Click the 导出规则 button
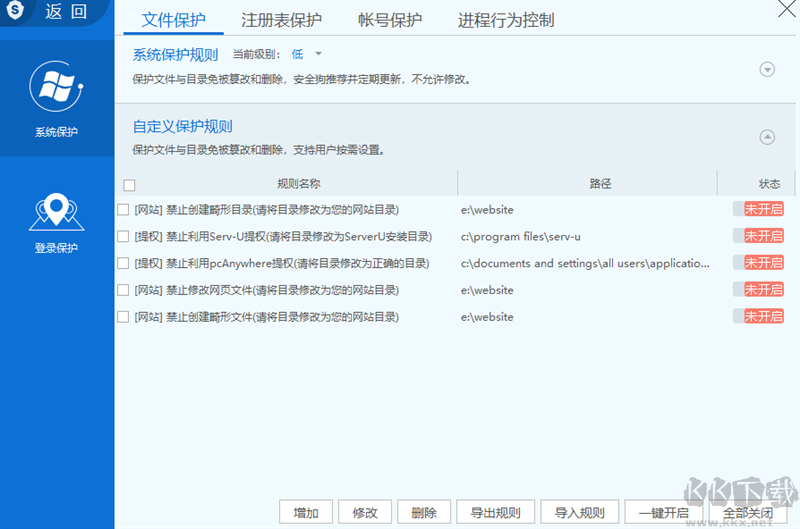The image size is (800, 529). (495, 512)
